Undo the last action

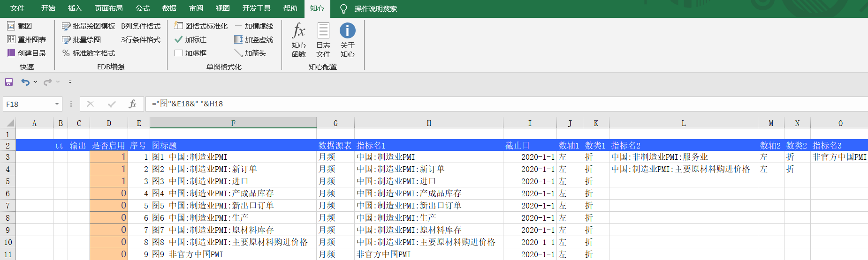click(x=25, y=82)
